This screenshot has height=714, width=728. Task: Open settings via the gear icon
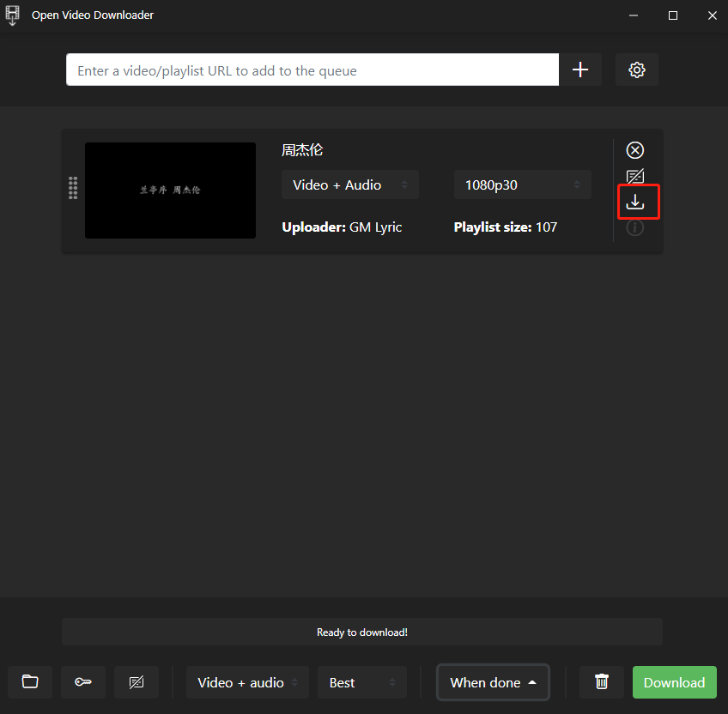(636, 70)
